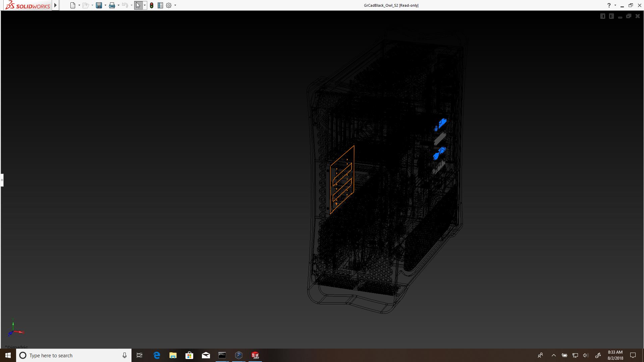Image resolution: width=644 pixels, height=362 pixels.
Task: Click the Save floppy disk icon
Action: pos(99,5)
